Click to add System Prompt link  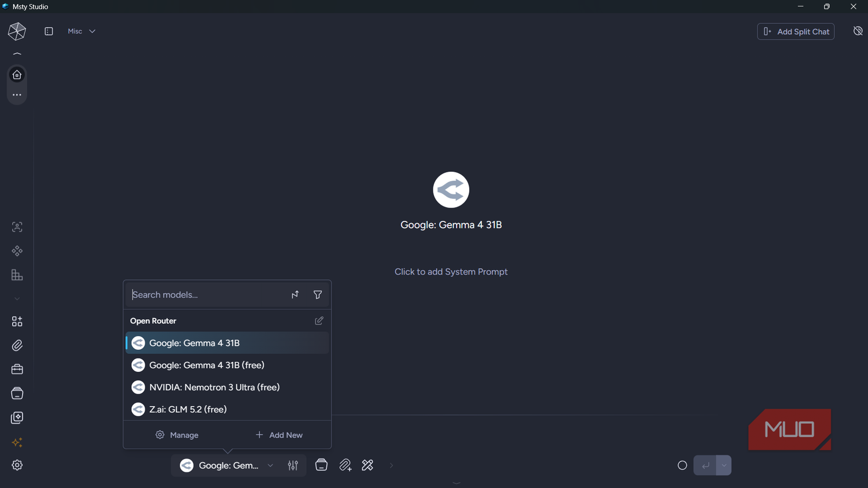click(451, 272)
